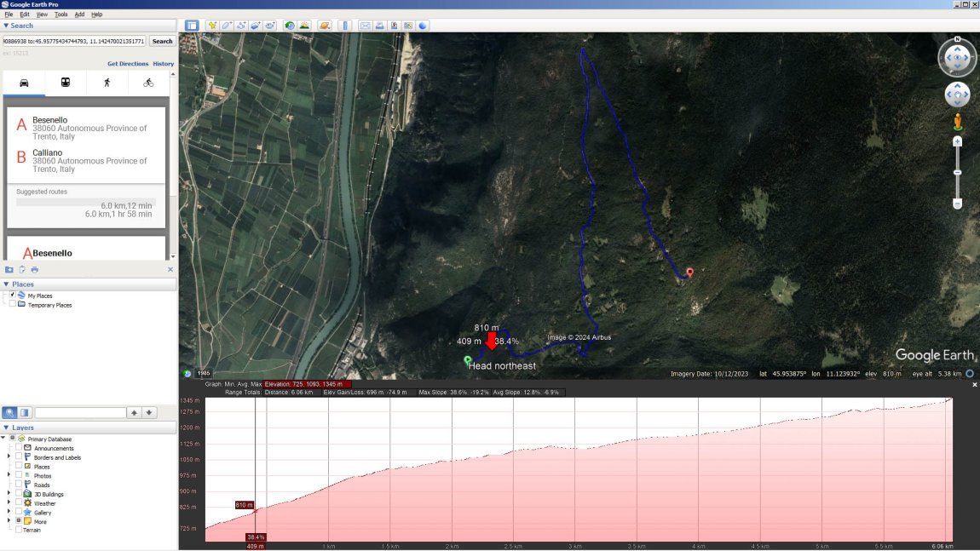Open the historical imagery clock tool

click(290, 26)
